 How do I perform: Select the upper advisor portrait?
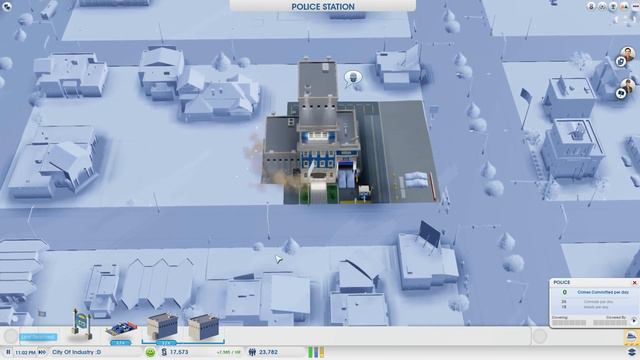pos(628,53)
